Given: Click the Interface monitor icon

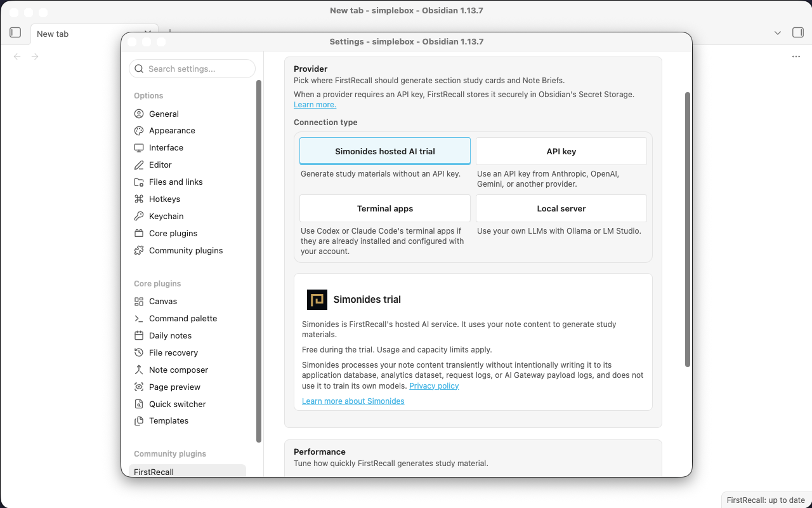Looking at the screenshot, I should (139, 148).
